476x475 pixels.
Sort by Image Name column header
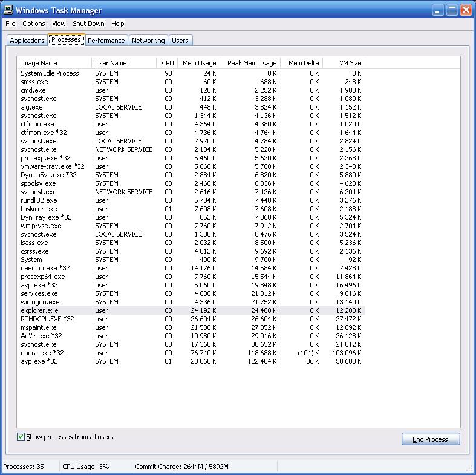[54, 63]
